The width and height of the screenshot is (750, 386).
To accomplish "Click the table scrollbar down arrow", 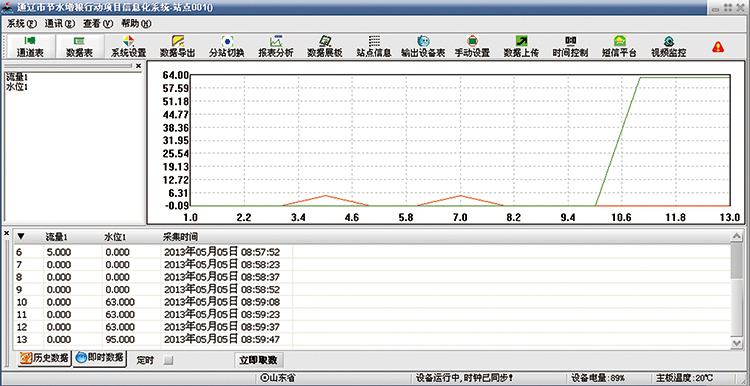I will coord(736,342).
